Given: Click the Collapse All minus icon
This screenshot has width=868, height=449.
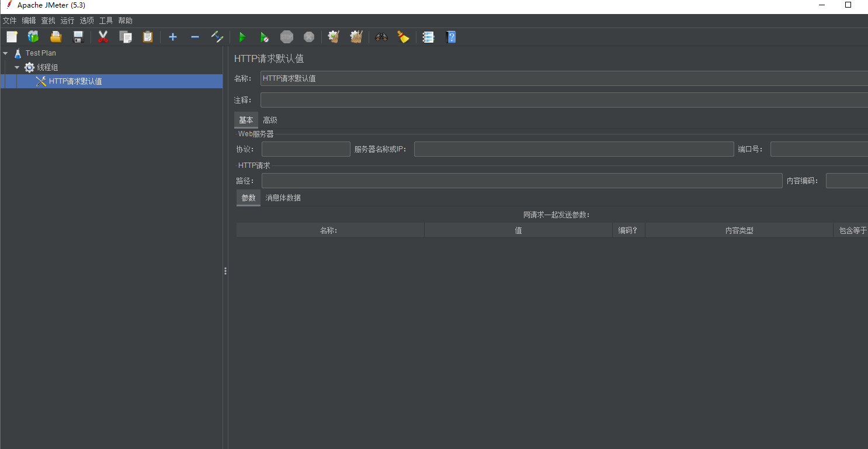Looking at the screenshot, I should 195,37.
